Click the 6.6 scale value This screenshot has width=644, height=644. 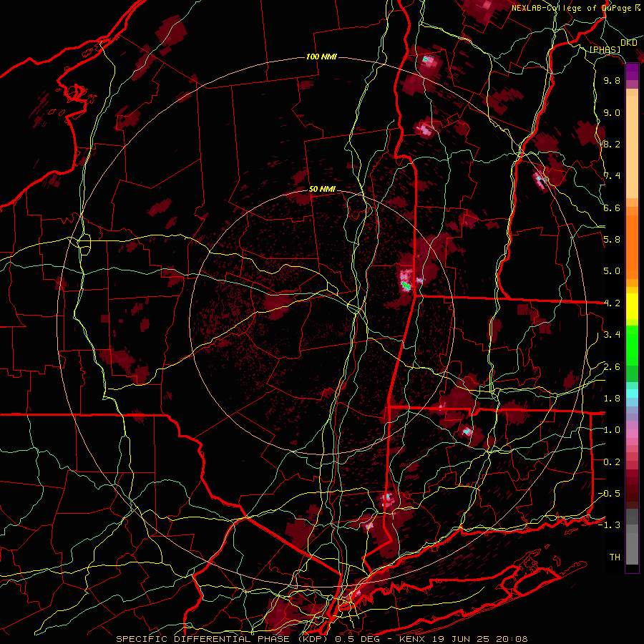click(612, 208)
